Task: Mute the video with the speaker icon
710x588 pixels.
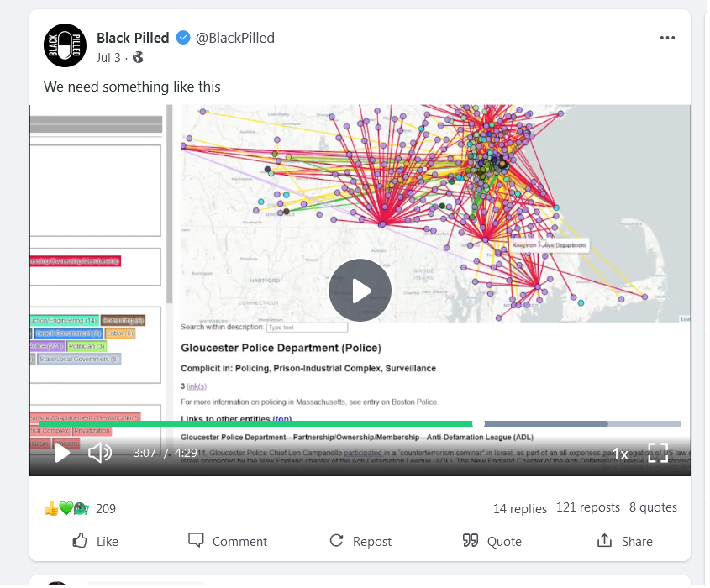Action: 100,453
